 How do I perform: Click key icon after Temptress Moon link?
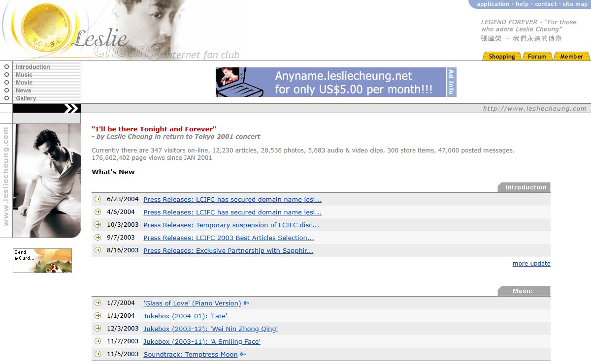243,355
